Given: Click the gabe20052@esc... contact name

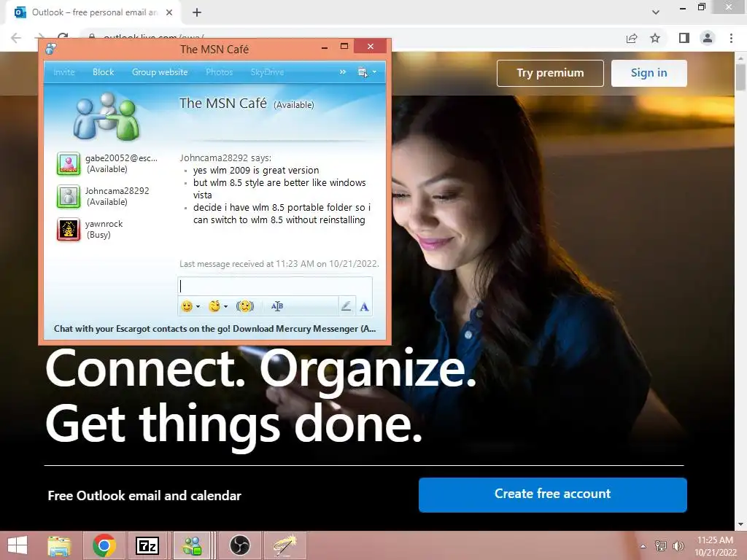Looking at the screenshot, I should point(122,158).
